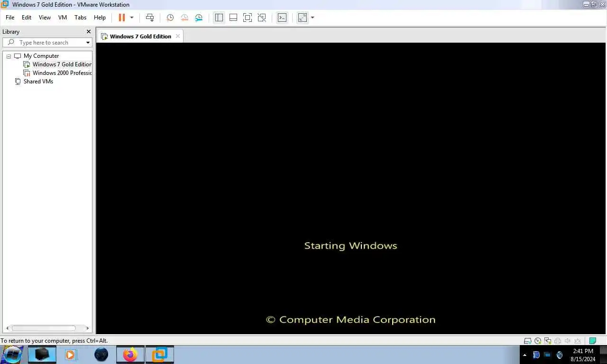Click the printer device status icon
This screenshot has height=364, width=607.
click(x=558, y=341)
